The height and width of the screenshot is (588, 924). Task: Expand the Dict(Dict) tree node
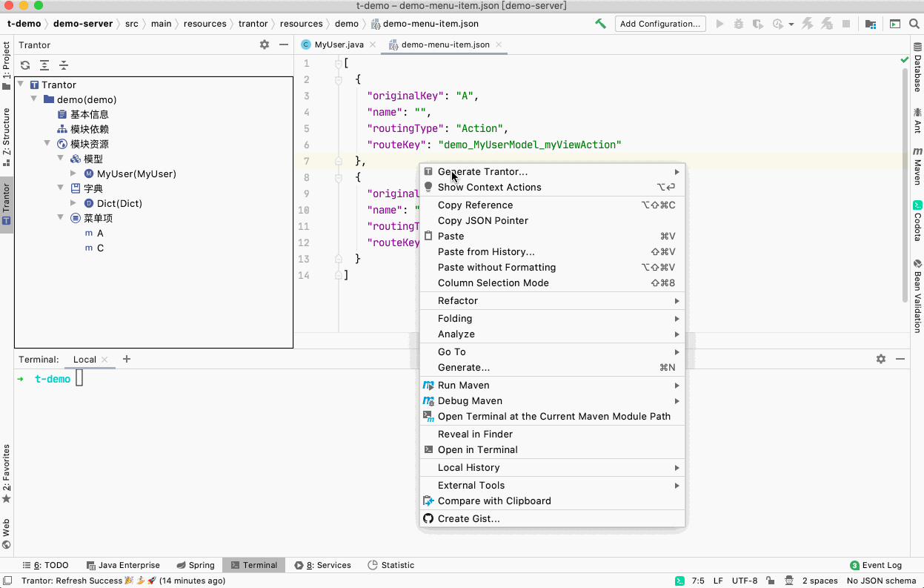(73, 203)
